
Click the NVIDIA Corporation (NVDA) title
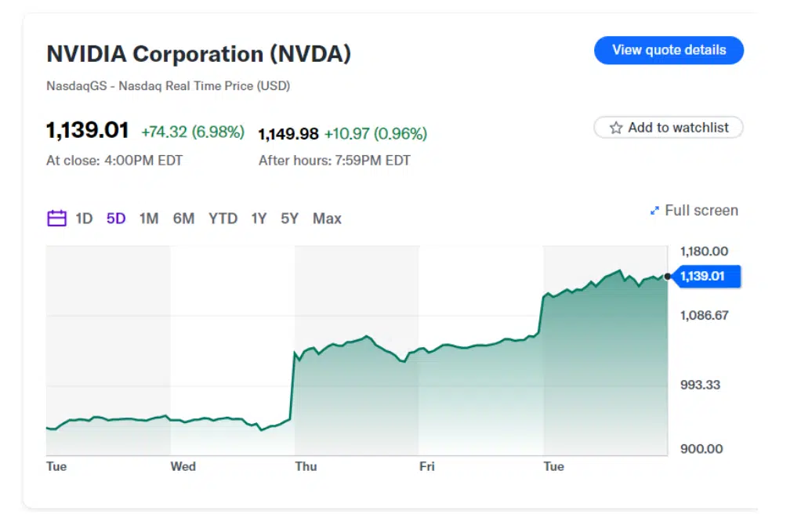point(198,53)
